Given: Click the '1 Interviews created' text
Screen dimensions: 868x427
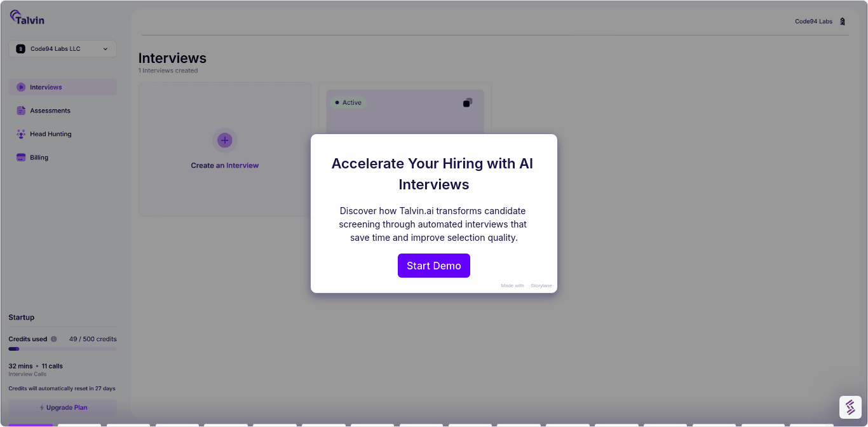Looking at the screenshot, I should point(168,71).
